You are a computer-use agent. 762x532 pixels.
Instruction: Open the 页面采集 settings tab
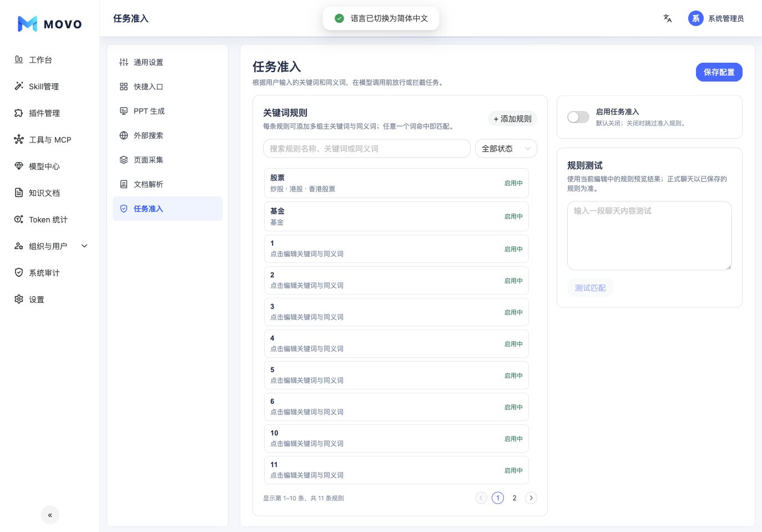point(168,160)
